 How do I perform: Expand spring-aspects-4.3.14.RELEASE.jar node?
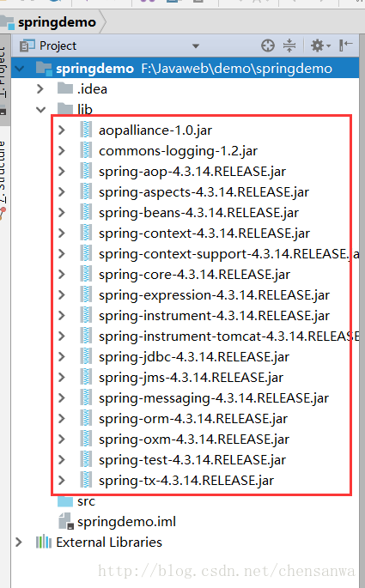62,192
